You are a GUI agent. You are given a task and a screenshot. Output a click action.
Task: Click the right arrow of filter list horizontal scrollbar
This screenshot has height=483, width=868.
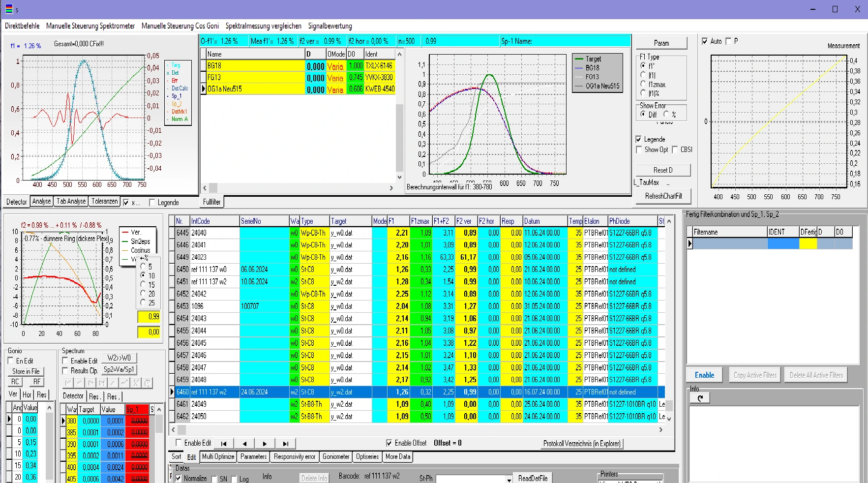click(x=391, y=188)
